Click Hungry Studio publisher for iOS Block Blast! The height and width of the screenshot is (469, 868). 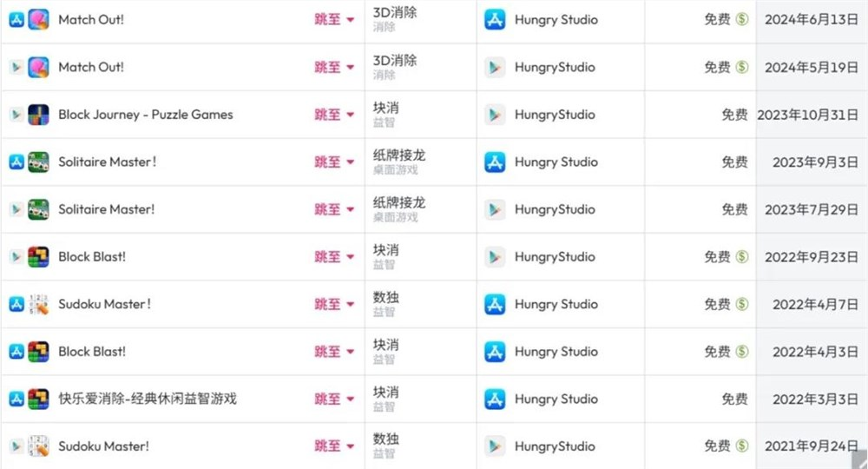556,352
